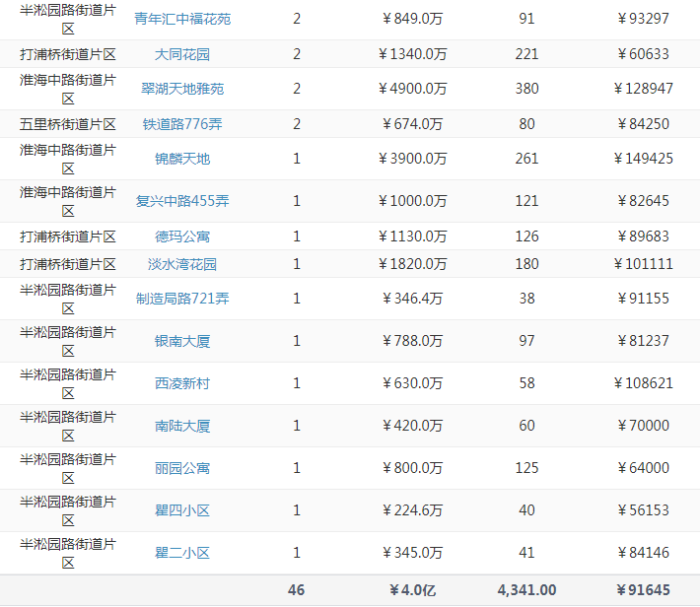This screenshot has height=607, width=700.
Task: Select unit price ¥64000
Action: point(643,468)
